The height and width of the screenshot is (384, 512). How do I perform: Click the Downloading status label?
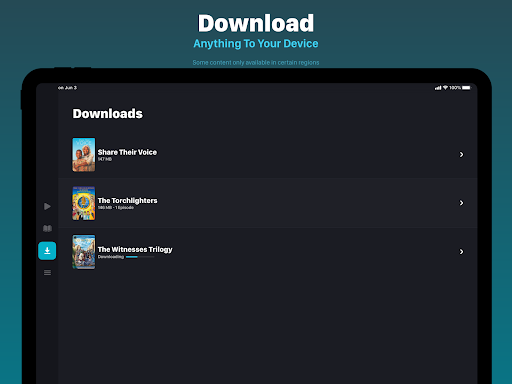(111, 257)
